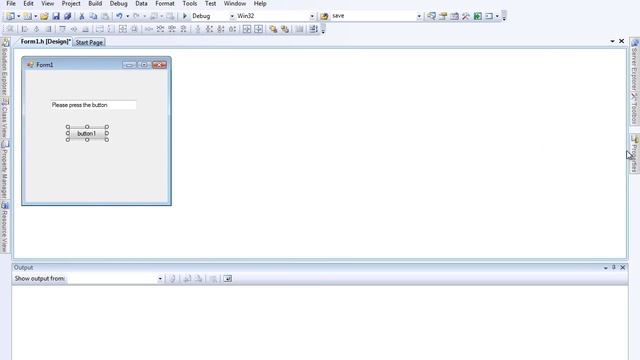Switch to the Start Page tab
Screen dimensions: 640x360
click(x=89, y=42)
